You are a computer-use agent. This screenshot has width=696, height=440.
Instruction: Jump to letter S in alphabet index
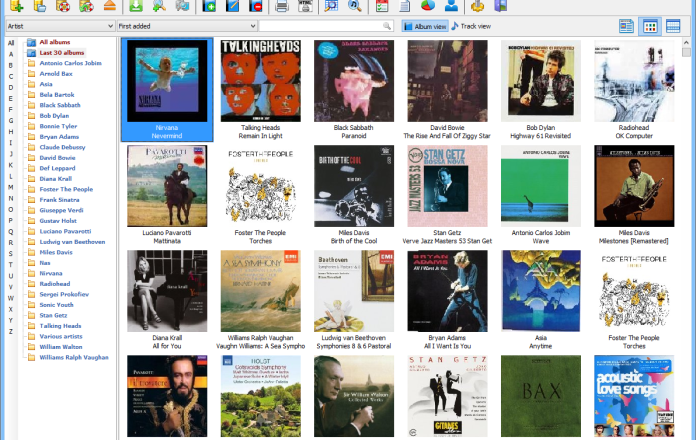point(10,264)
